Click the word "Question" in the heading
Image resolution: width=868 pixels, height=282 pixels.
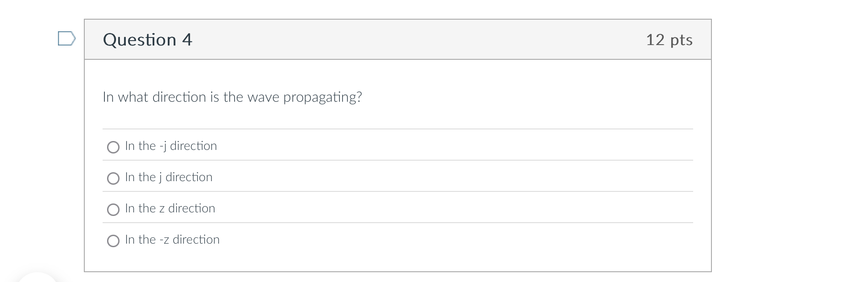pos(140,40)
